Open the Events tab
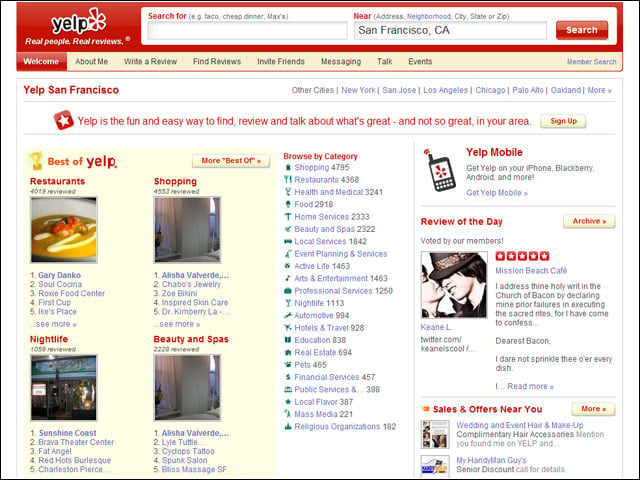 click(420, 62)
